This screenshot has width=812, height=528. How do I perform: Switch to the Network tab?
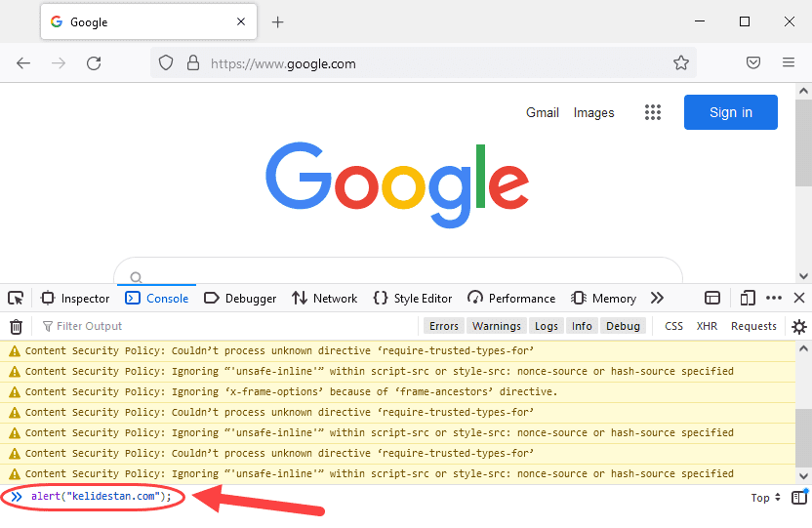[325, 299]
